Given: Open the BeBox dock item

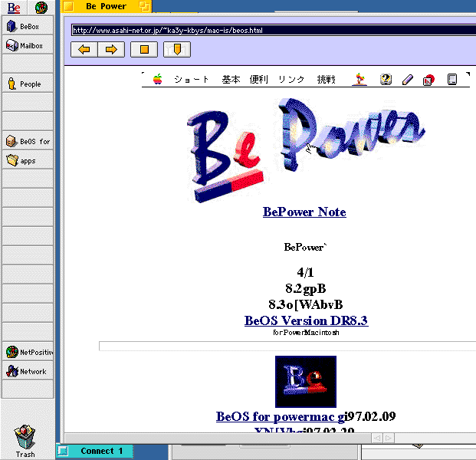Looking at the screenshot, I should click(x=28, y=26).
